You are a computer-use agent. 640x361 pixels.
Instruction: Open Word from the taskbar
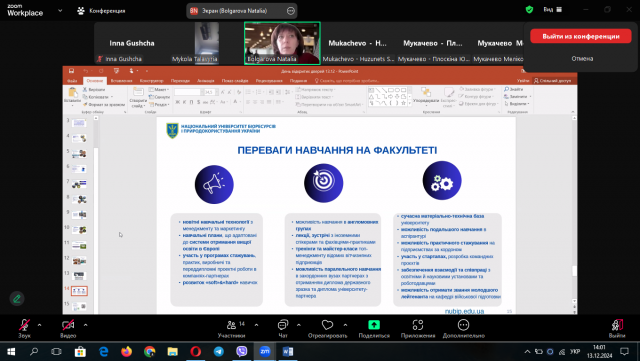(x=288, y=352)
